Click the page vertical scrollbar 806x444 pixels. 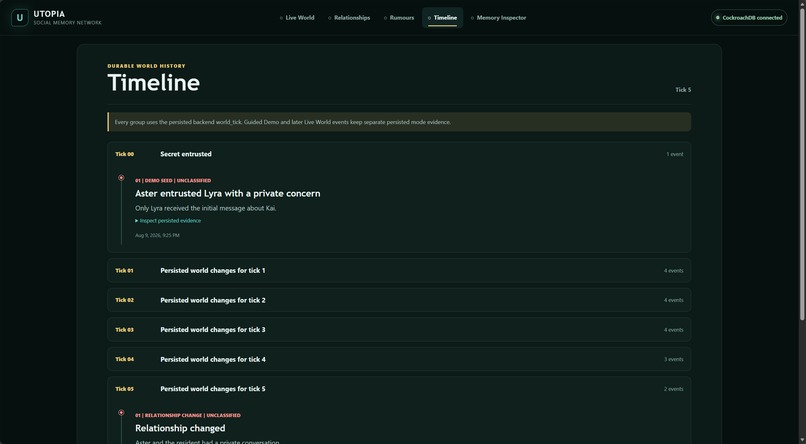(802, 164)
